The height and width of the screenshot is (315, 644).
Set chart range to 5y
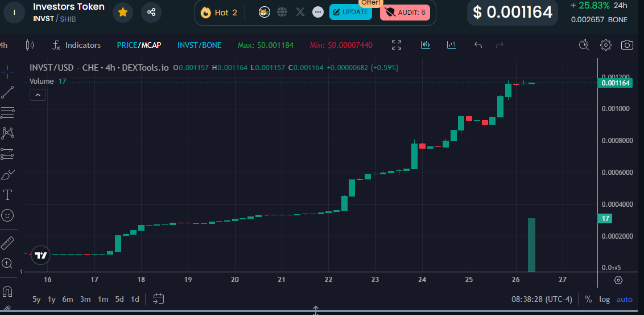coord(36,300)
